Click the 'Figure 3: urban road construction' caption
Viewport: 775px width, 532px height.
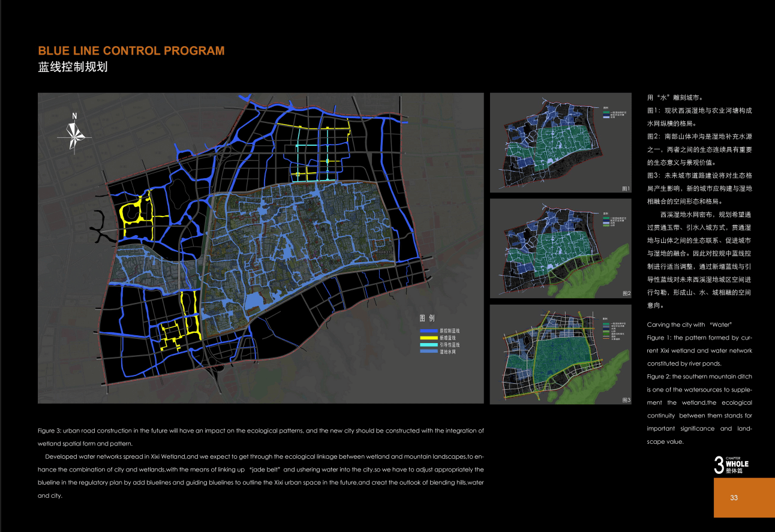(x=260, y=431)
